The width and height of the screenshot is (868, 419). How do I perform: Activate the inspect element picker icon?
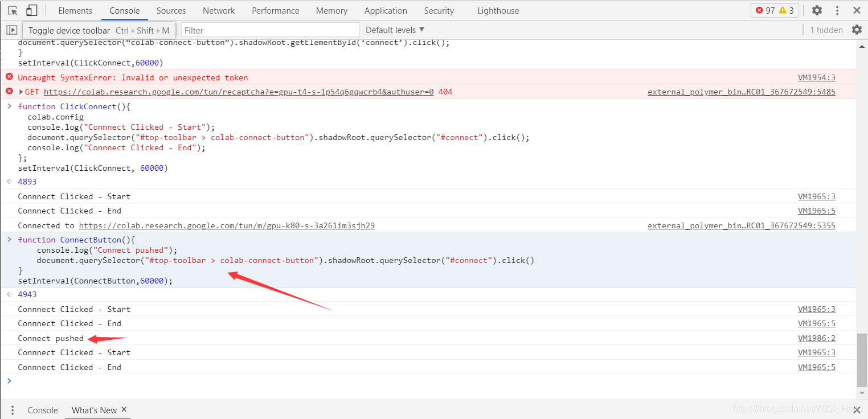click(13, 10)
